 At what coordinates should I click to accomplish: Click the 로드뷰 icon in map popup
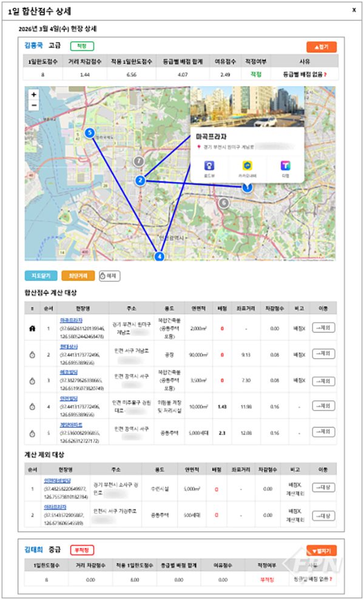coord(209,166)
